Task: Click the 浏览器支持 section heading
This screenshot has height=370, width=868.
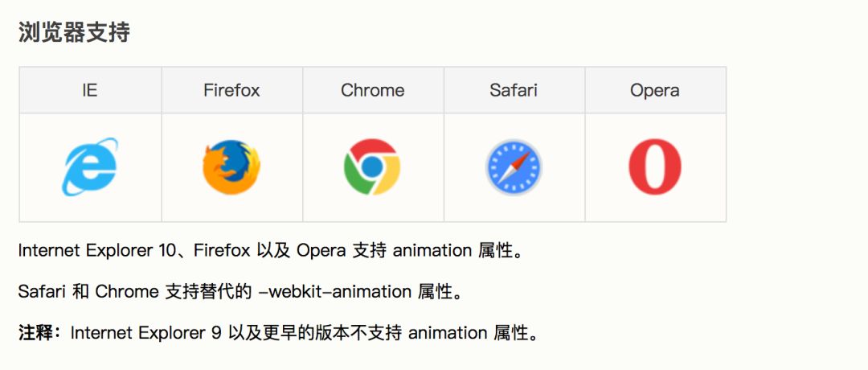Action: pyautogui.click(x=74, y=33)
